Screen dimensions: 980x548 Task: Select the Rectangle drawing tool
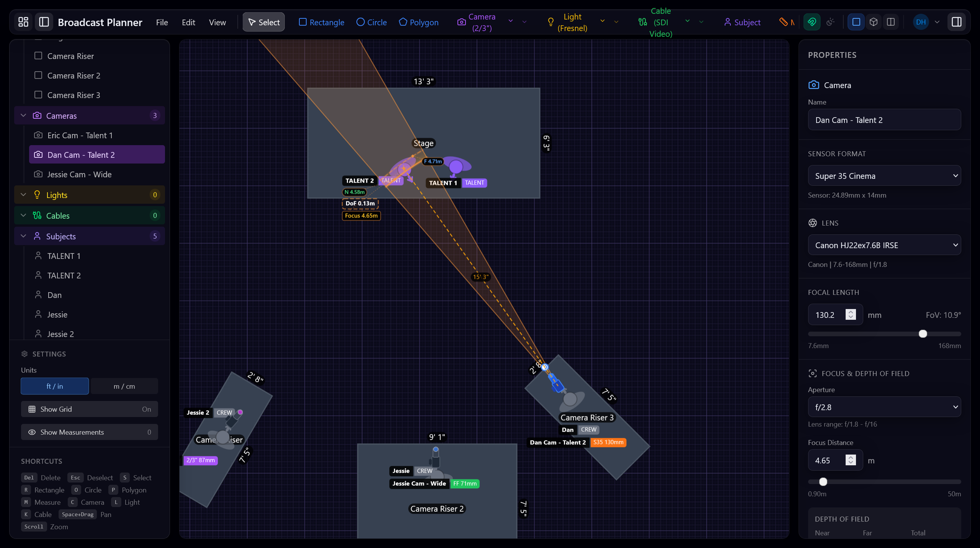321,22
